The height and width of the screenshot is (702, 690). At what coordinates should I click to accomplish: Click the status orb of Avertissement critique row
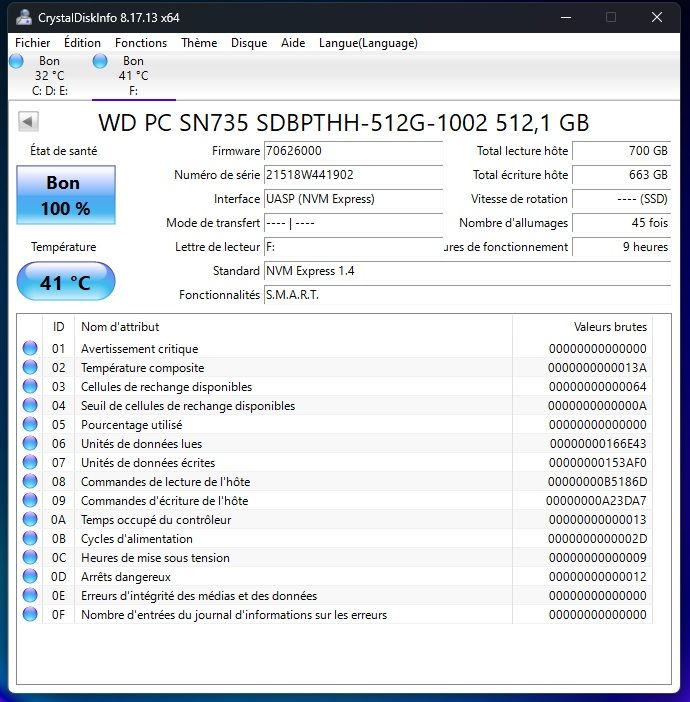30,348
